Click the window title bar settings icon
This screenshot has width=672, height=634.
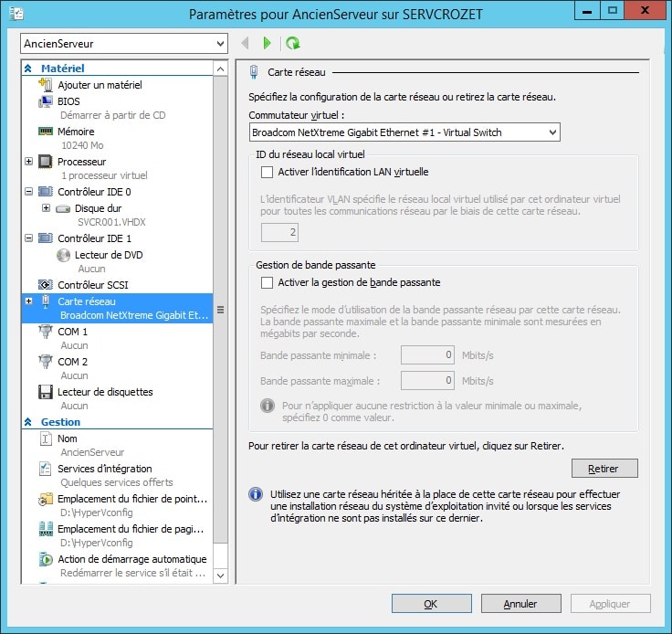click(x=16, y=14)
